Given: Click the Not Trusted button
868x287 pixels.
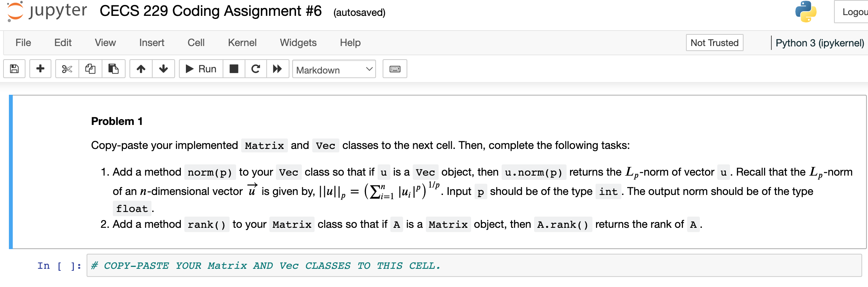Looking at the screenshot, I should pos(714,43).
